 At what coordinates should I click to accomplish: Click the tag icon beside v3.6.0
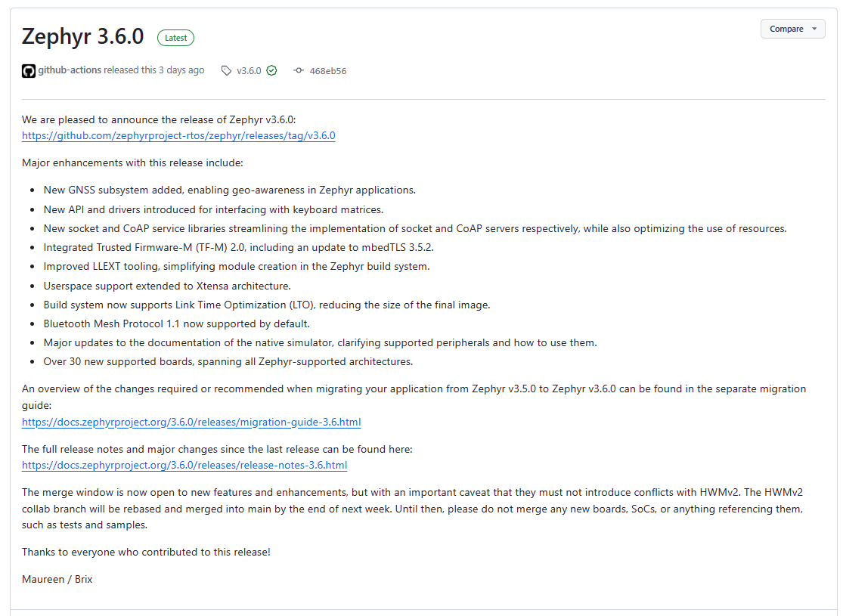tap(226, 71)
